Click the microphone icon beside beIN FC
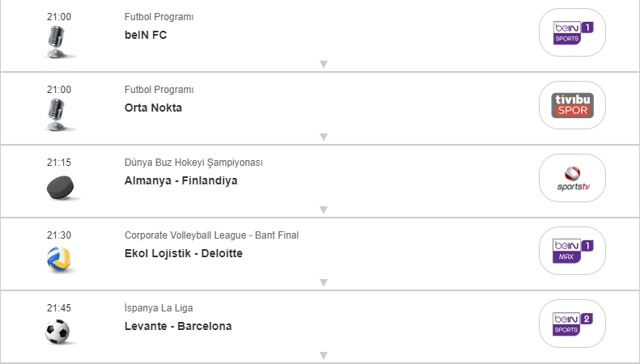 point(56,41)
